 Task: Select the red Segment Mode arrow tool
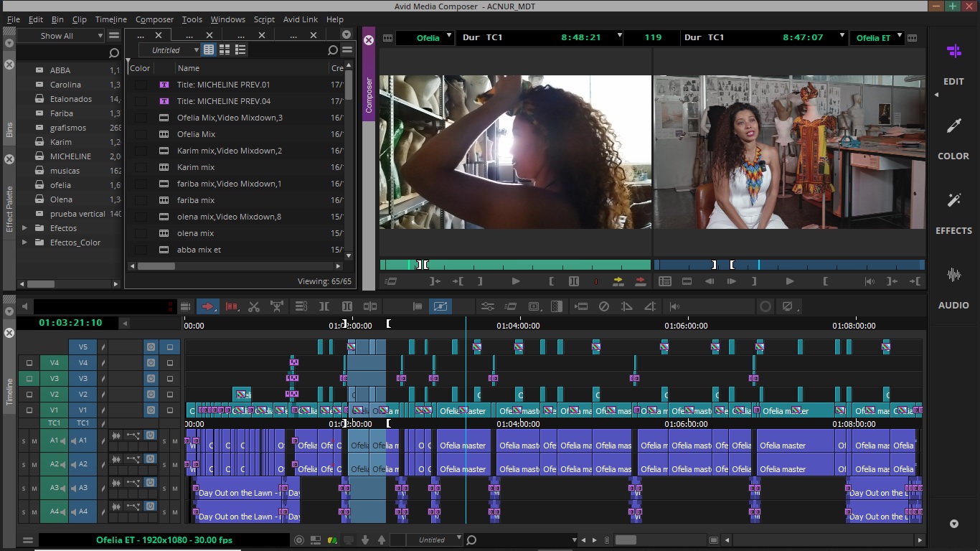coord(208,306)
